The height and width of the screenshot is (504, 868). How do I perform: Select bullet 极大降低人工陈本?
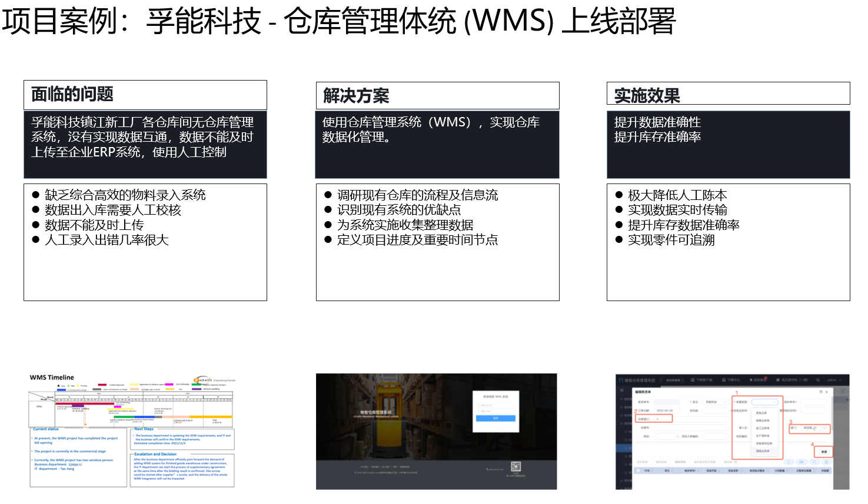(x=671, y=195)
